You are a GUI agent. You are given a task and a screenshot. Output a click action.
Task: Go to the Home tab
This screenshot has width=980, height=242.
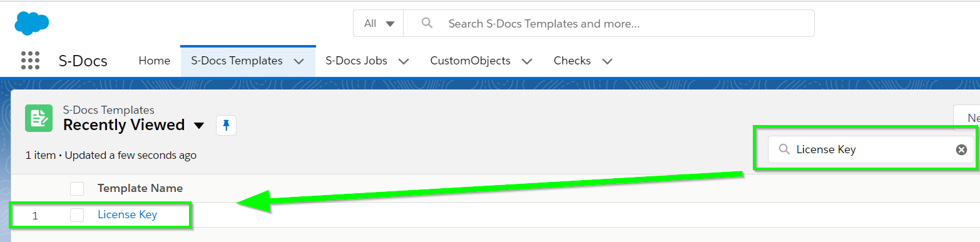click(154, 61)
